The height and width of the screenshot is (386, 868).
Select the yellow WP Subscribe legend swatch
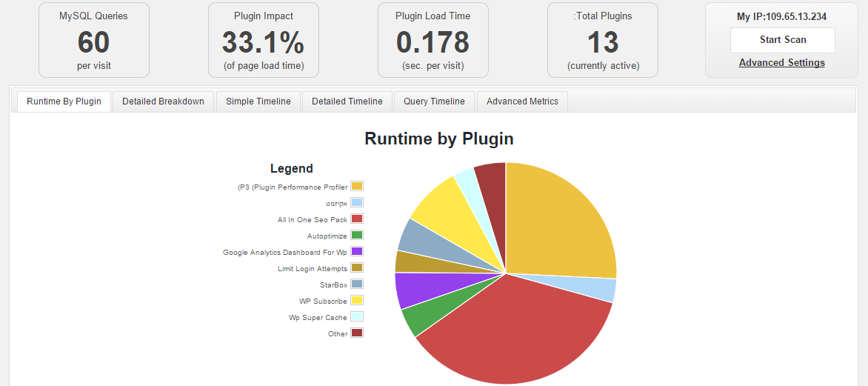357,301
